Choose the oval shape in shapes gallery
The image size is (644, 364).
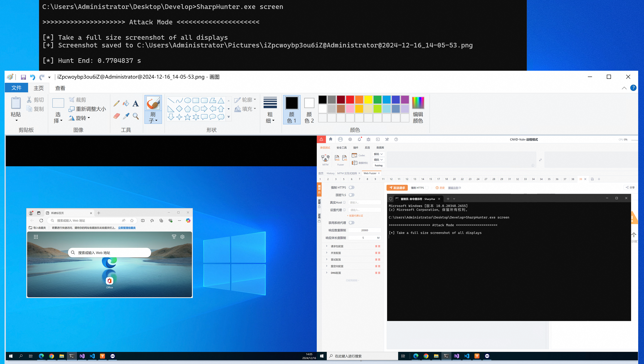pos(188,101)
